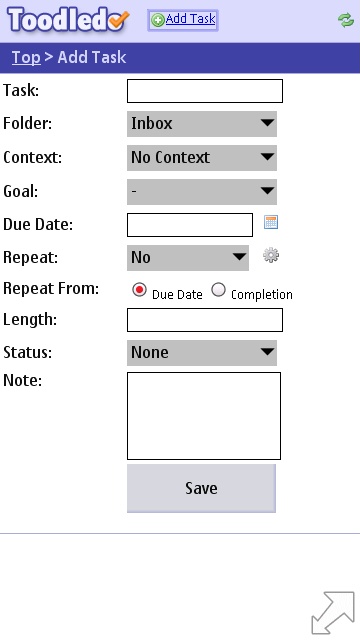Select Completion for Repeat From
The height and width of the screenshot is (640, 360).
point(218,290)
